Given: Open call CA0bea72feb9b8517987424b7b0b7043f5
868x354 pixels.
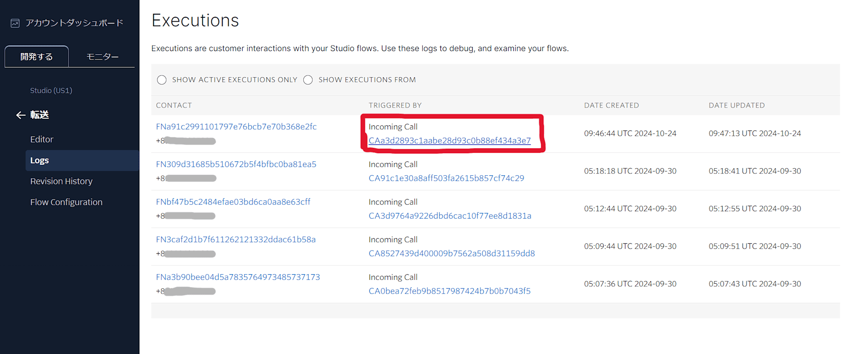Looking at the screenshot, I should (x=450, y=291).
